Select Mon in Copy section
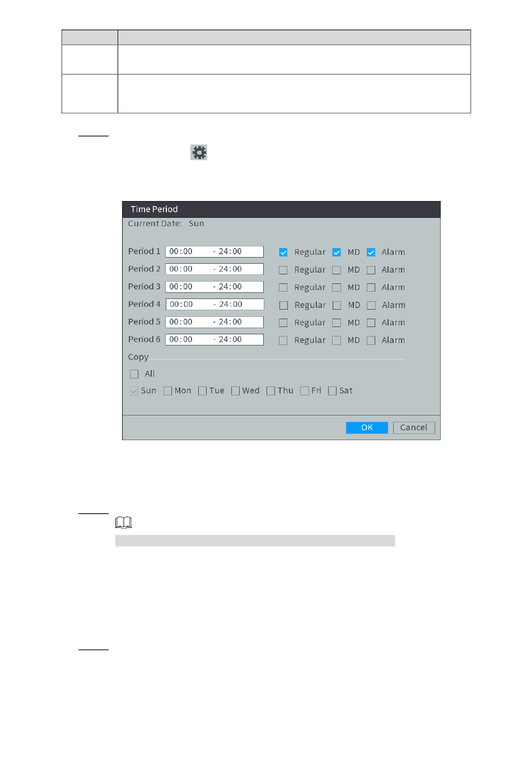This screenshot has width=532, height=761. click(x=167, y=391)
